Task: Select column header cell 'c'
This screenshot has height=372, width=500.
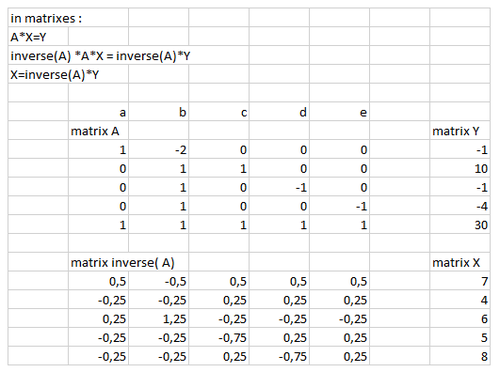Action: 219,112
